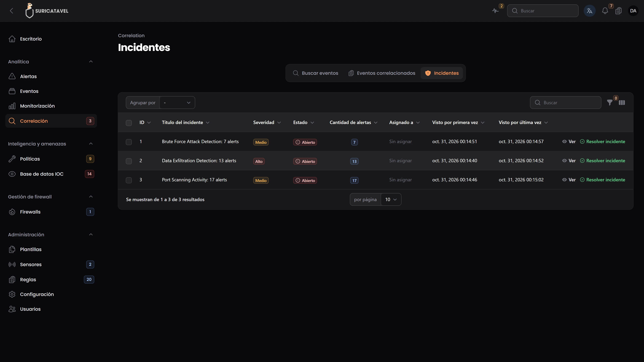This screenshot has width=644, height=362.
Task: Switch to Eventos correlacionados tab
Action: pos(382,73)
